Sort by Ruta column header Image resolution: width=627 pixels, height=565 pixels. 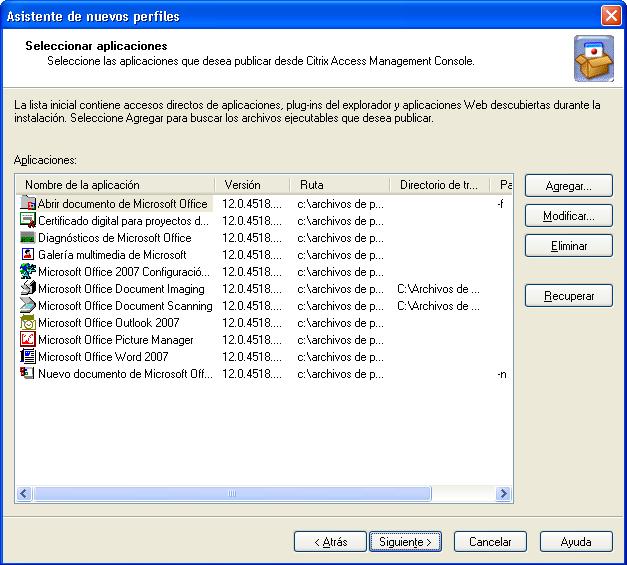(x=339, y=185)
